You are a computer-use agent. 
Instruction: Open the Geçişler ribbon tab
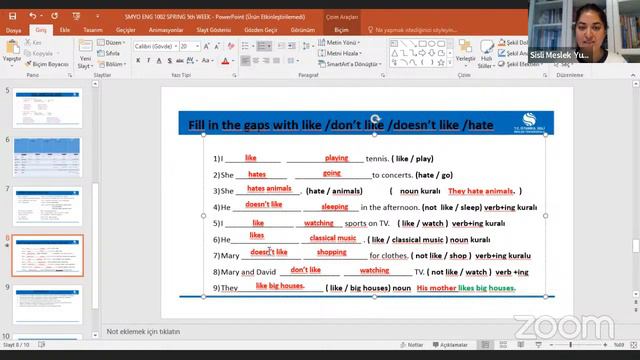click(x=125, y=30)
